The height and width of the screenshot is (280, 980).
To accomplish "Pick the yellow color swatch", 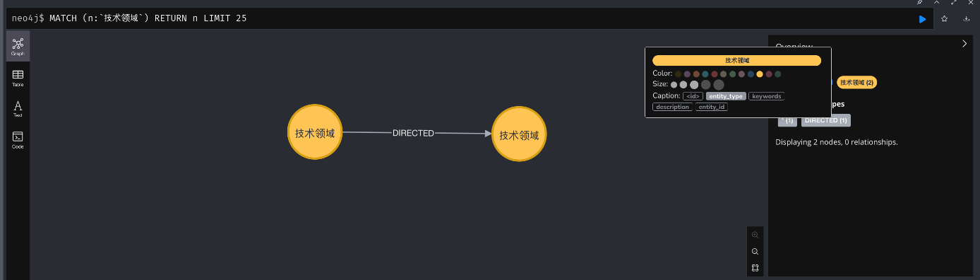I will tap(760, 74).
